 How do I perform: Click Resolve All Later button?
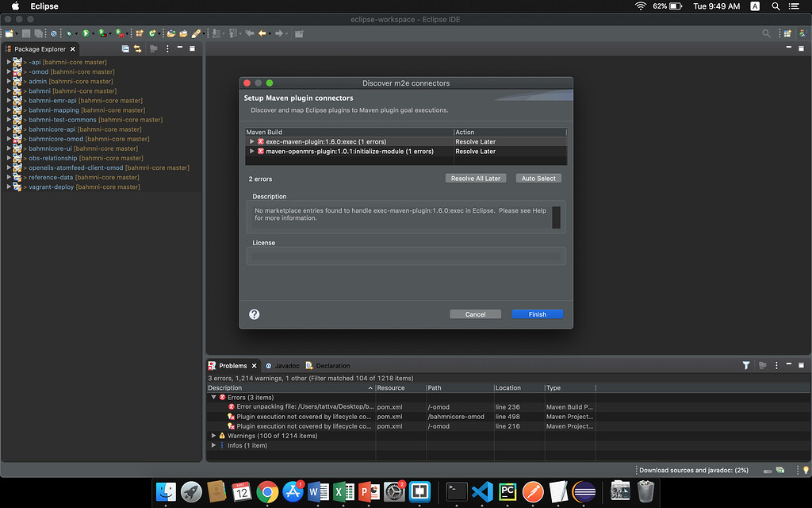coord(476,178)
